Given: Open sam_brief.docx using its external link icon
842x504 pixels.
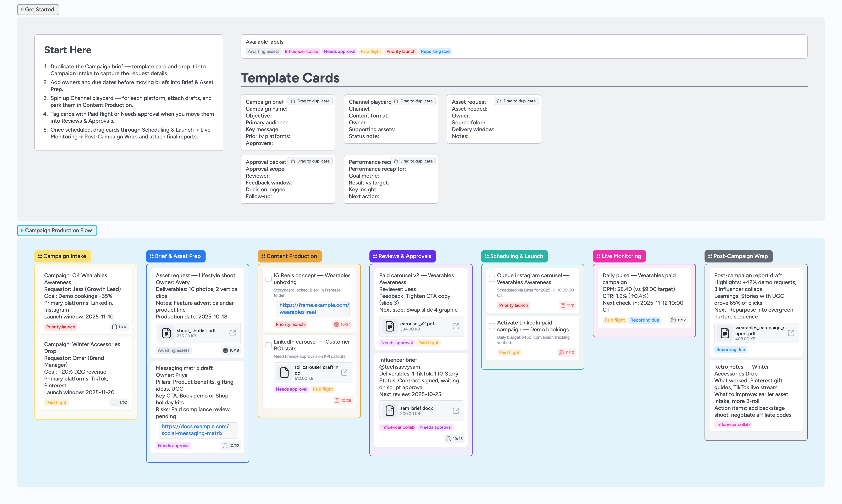Looking at the screenshot, I should click(456, 410).
